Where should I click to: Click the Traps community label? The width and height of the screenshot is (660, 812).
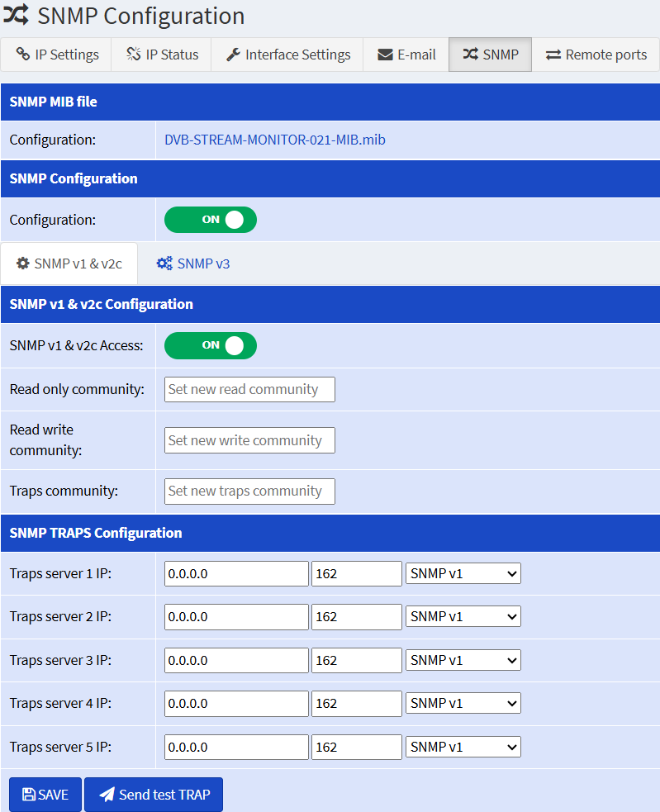[64, 491]
